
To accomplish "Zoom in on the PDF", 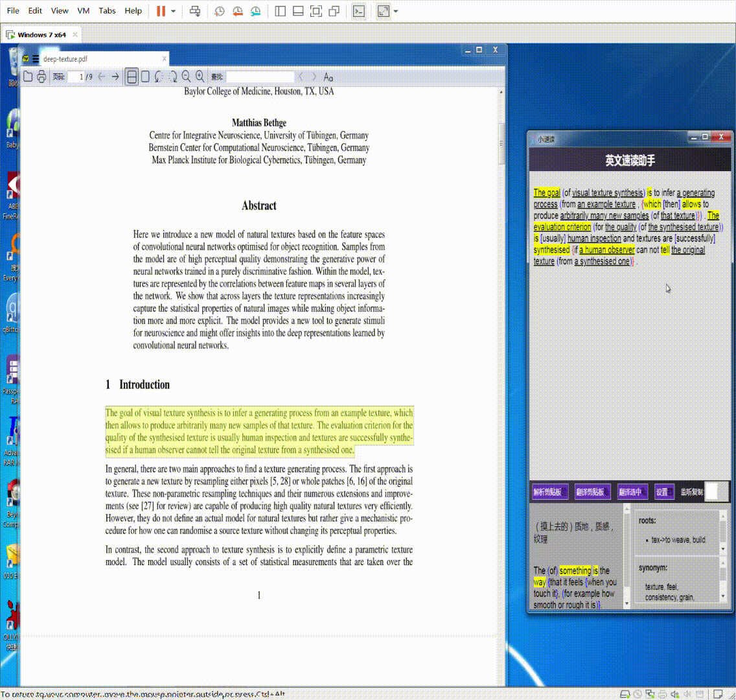I will click(200, 76).
